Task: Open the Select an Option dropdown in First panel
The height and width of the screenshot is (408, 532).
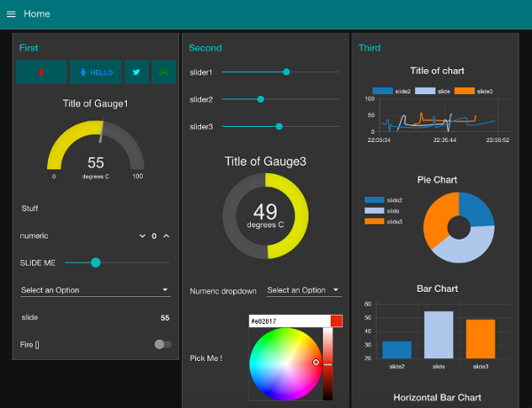Action: [96, 290]
